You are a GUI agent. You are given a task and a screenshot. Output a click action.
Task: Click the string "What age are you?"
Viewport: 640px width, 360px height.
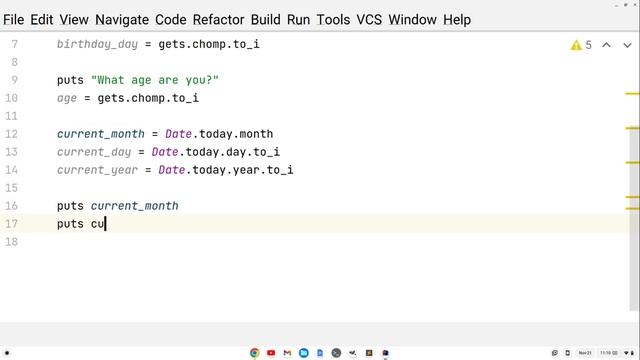[x=155, y=80]
